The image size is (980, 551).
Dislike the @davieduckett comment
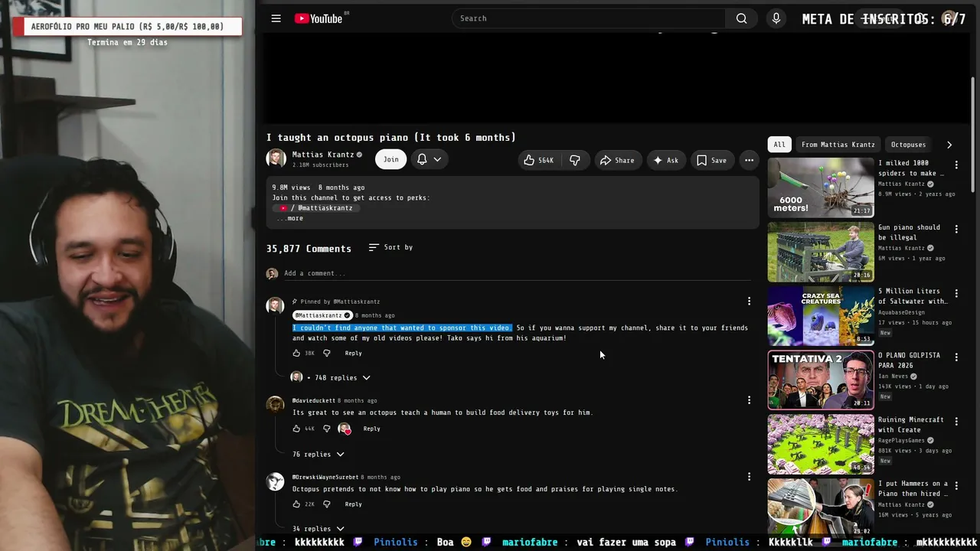click(327, 429)
